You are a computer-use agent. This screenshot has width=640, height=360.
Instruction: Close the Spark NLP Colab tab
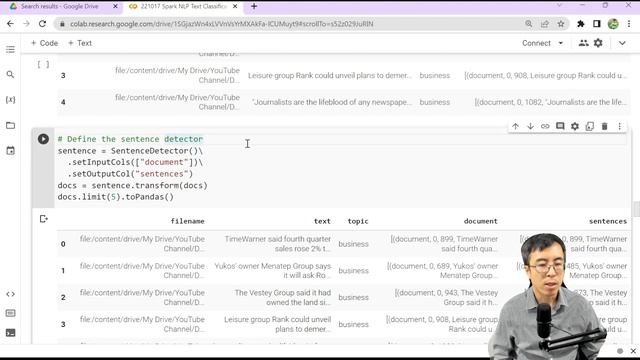click(x=235, y=7)
